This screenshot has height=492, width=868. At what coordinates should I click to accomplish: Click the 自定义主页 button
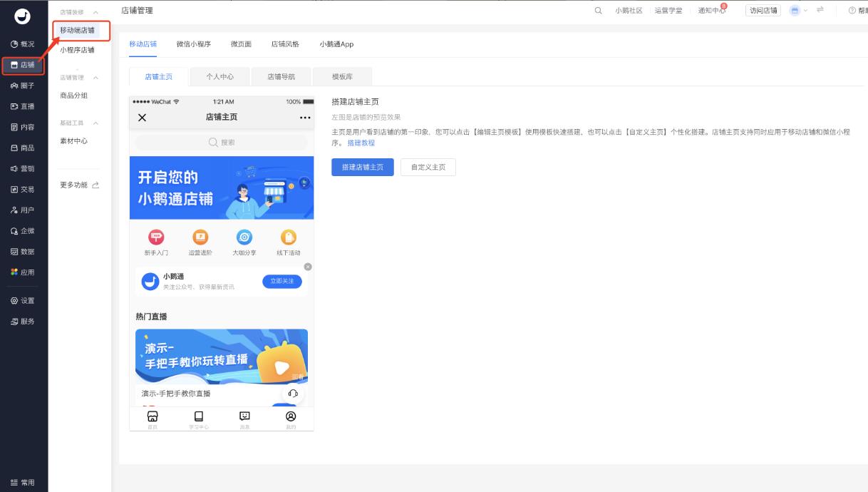point(428,167)
